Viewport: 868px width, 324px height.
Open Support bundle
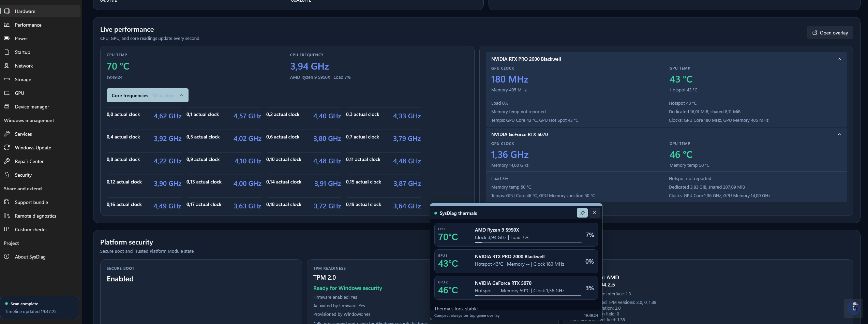41,202
